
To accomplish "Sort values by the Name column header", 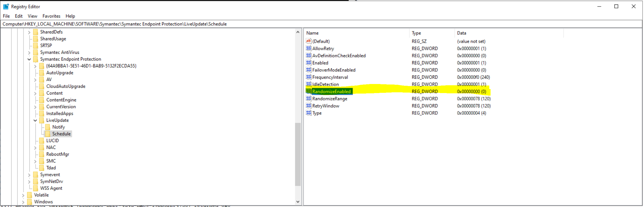I will (x=357, y=33).
